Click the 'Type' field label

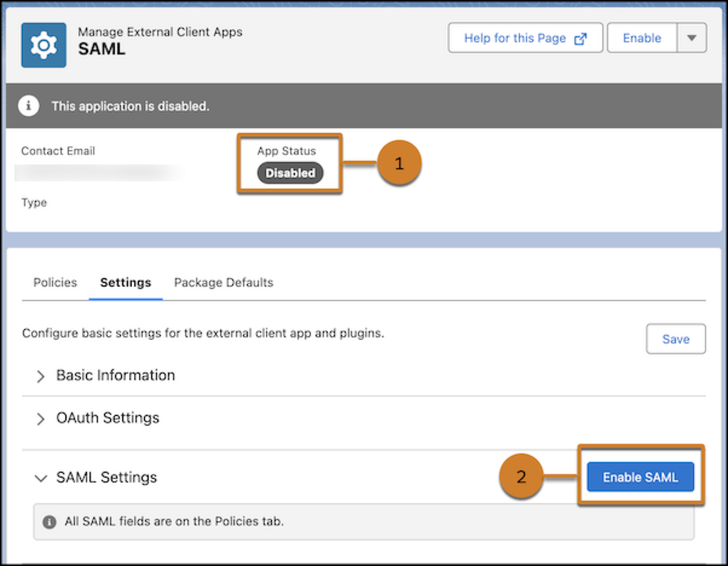pos(34,202)
